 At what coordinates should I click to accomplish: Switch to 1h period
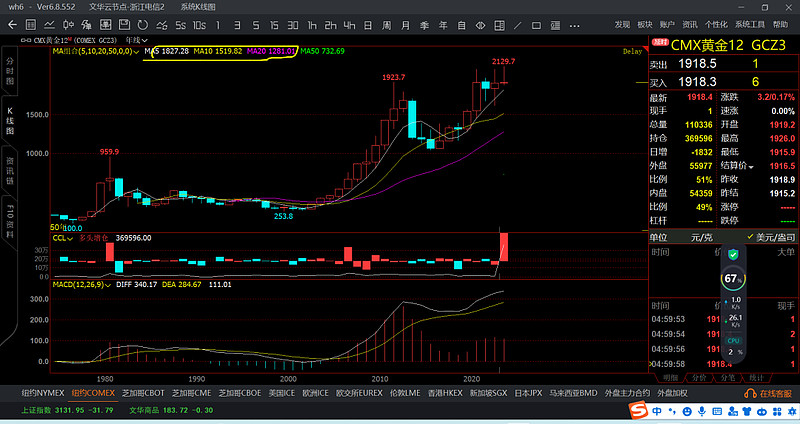pos(312,25)
